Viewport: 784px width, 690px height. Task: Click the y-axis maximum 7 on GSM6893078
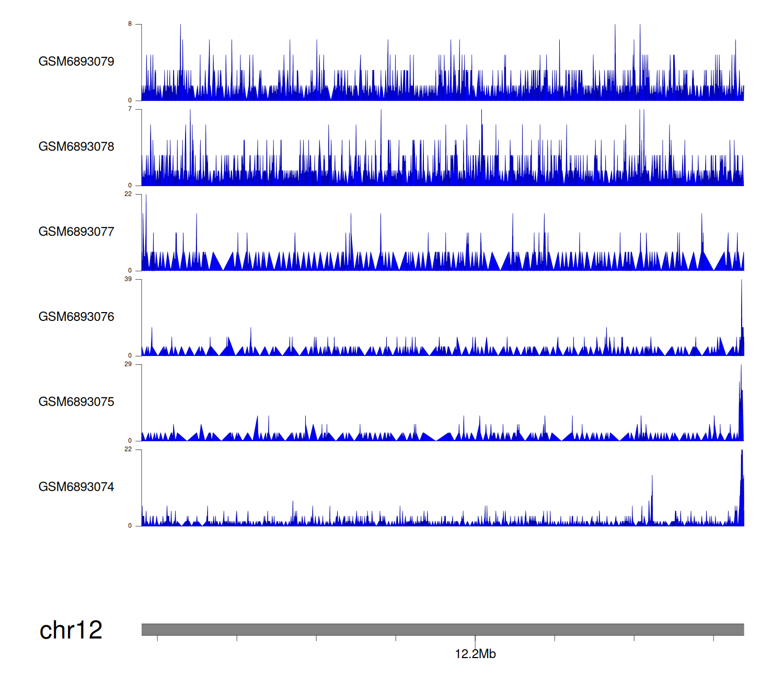[x=130, y=109]
